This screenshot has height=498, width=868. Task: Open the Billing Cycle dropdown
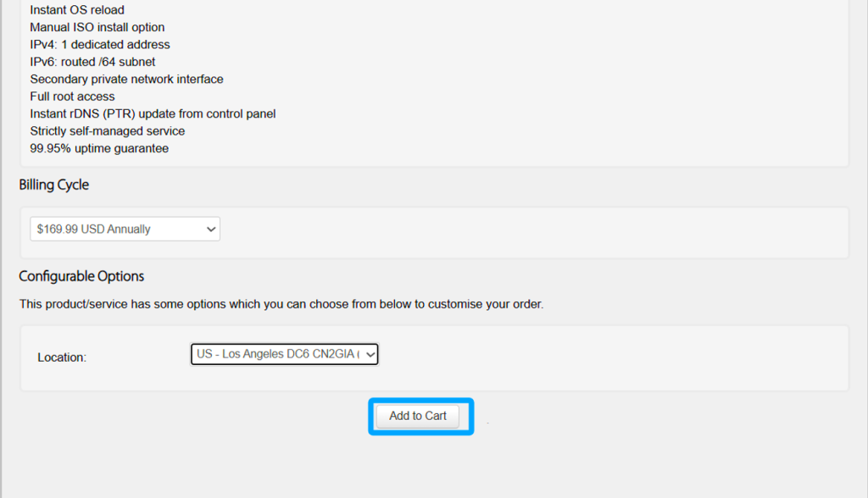125,229
